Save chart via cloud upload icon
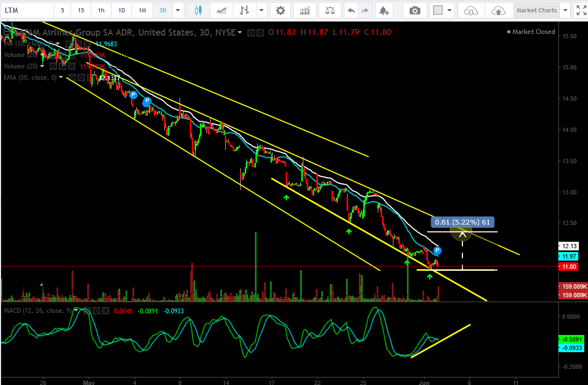The image size is (588, 385). 499,10
